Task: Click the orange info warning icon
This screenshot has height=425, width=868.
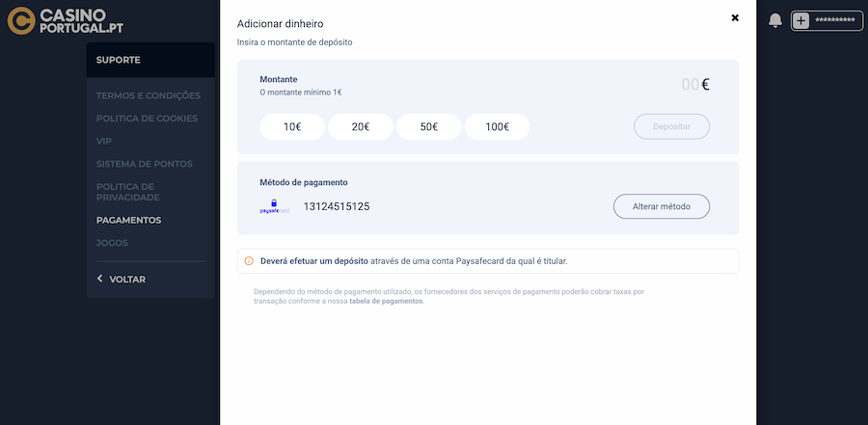Action: click(x=249, y=261)
